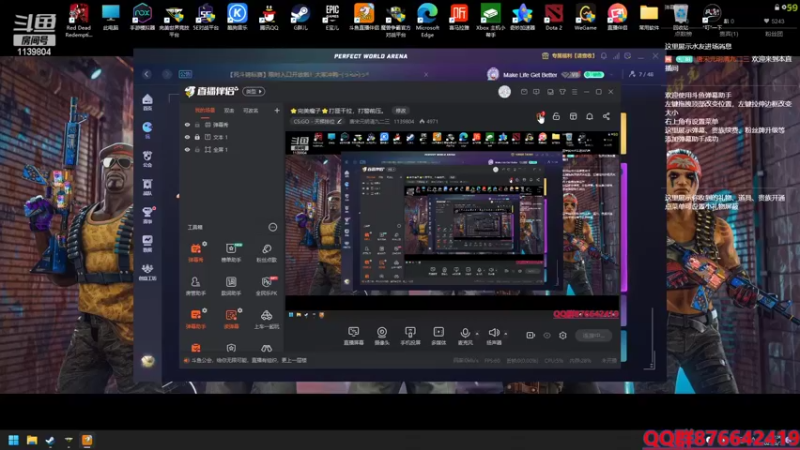Launch the 读弹幕 tool
Screen dimensions: 800x450
coord(231,319)
